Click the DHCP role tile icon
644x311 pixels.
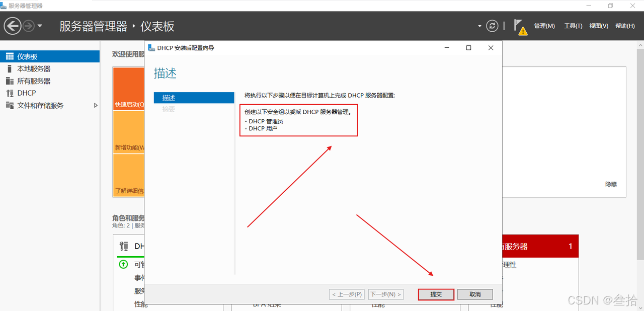click(x=124, y=247)
